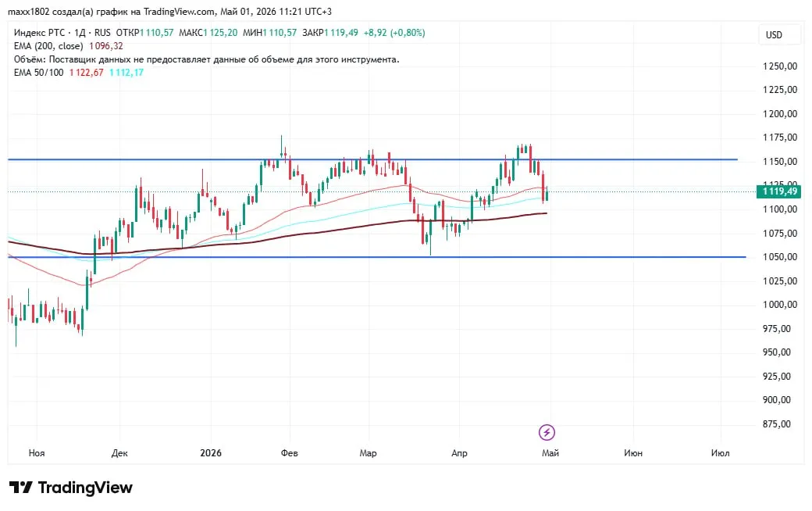Click the current price label 1119,49
The image size is (812, 511).
pos(779,191)
